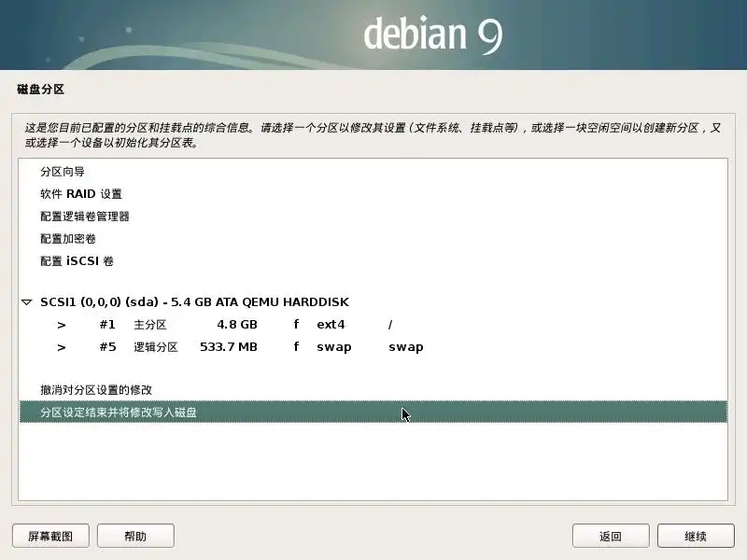Click the 533.7 MB size value

229,346
